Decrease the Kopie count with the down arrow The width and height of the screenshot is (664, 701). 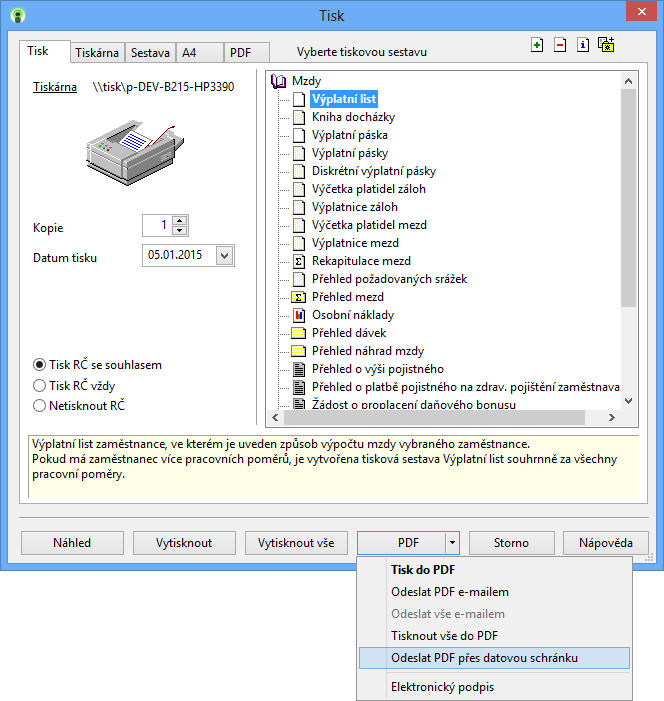(x=179, y=231)
